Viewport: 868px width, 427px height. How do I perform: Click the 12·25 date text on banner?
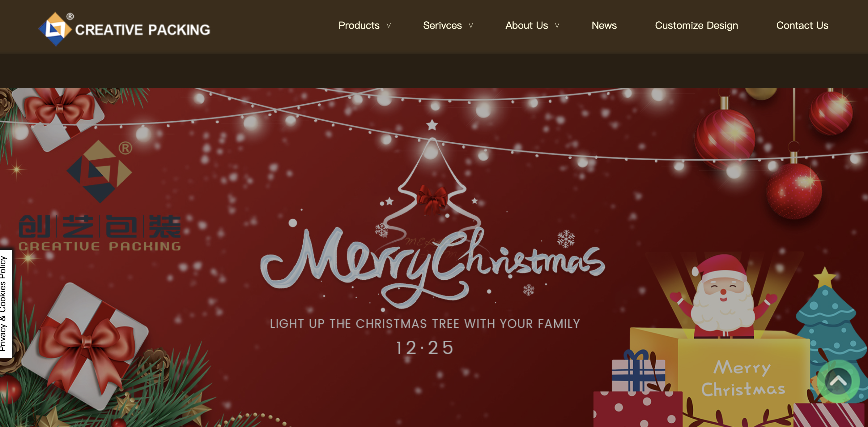click(424, 348)
